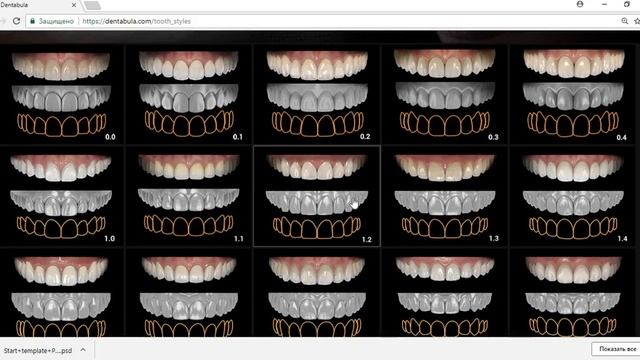Close the Dentabula browser tab
Image resolution: width=640 pixels, height=360 pixels.
point(74,5)
